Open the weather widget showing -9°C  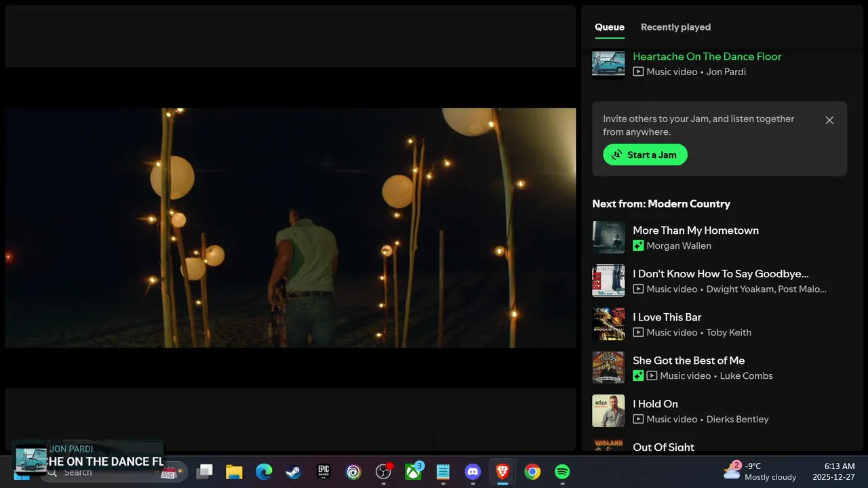click(x=759, y=472)
